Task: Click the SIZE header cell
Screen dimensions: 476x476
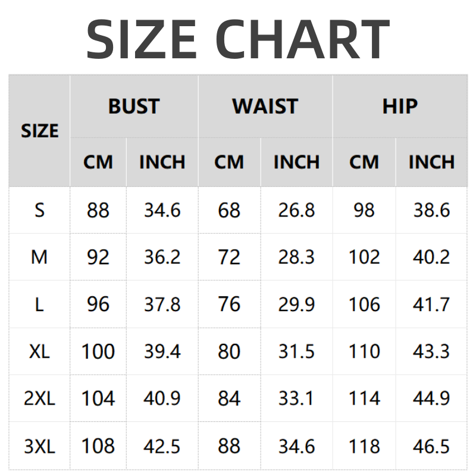Action: click(39, 131)
